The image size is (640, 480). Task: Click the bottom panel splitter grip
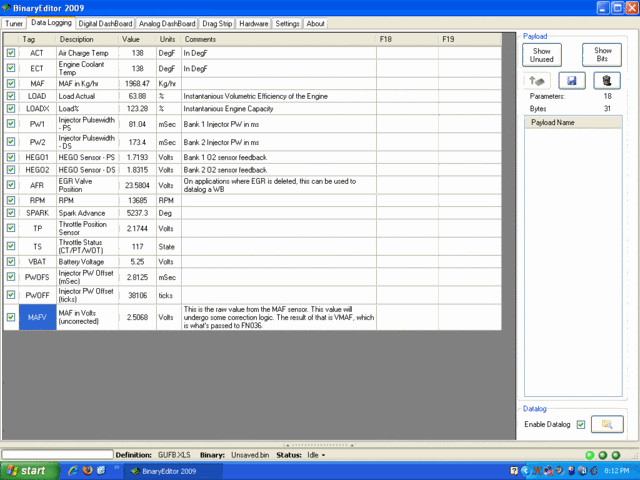[320, 445]
